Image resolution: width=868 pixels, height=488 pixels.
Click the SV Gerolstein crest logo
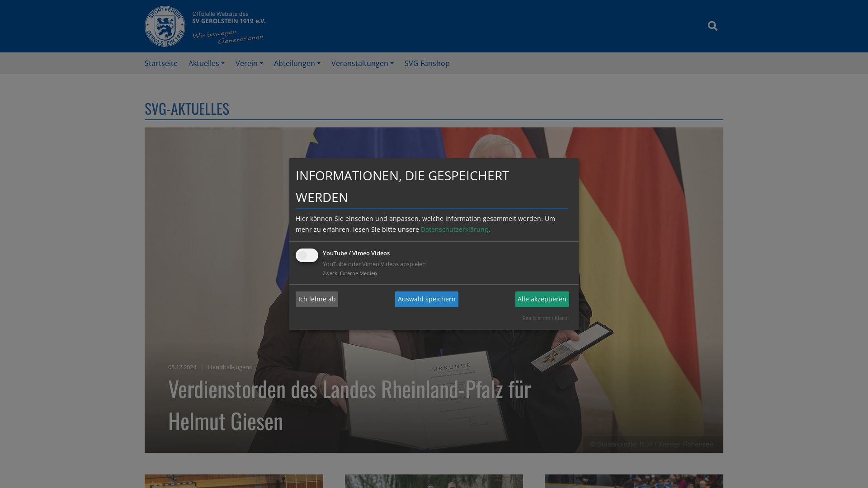165,26
